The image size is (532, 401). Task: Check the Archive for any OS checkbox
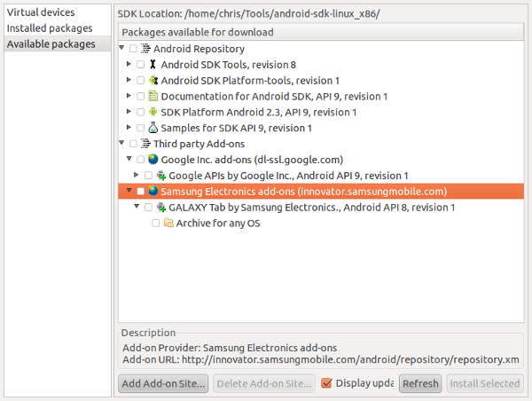(156, 224)
